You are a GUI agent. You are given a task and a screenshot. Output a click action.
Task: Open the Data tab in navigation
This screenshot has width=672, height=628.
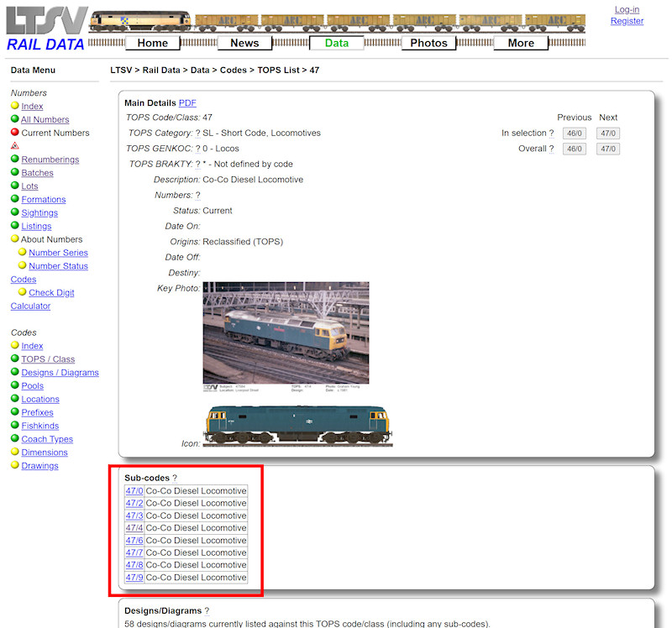pos(336,43)
